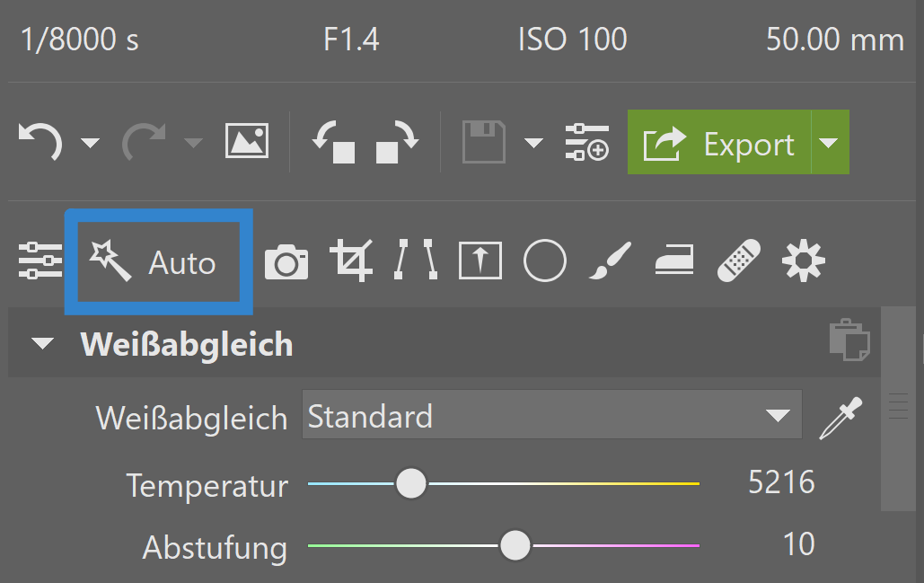Select the crop tool

[350, 261]
